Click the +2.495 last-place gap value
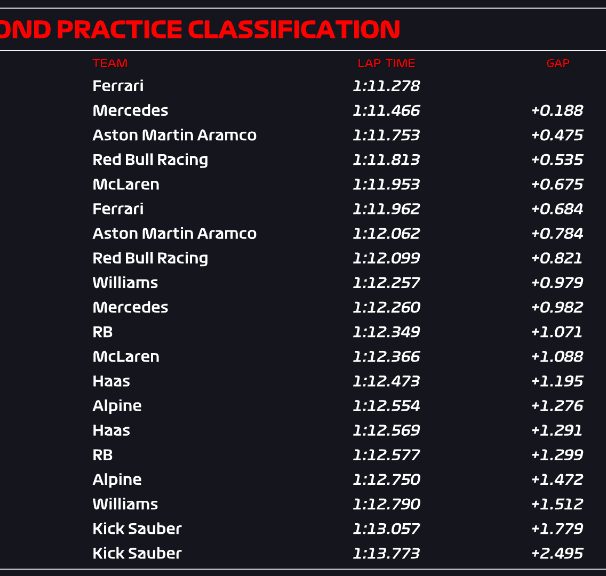Screen dimensions: 606x576 [x=557, y=553]
